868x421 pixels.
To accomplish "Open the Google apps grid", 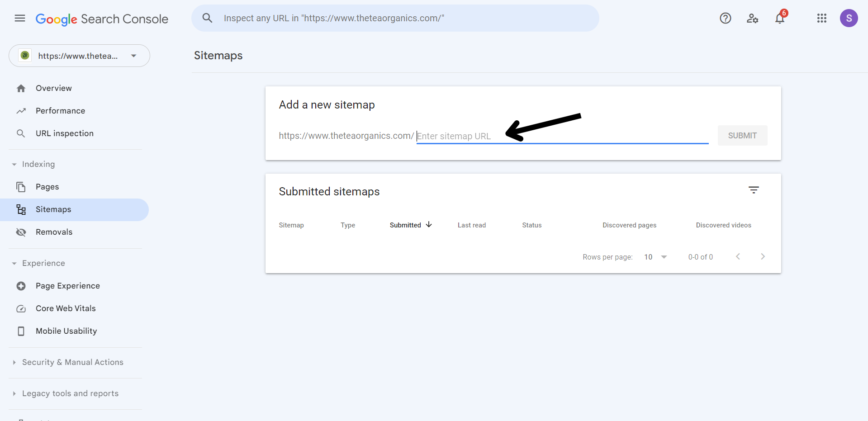I will pos(821,18).
